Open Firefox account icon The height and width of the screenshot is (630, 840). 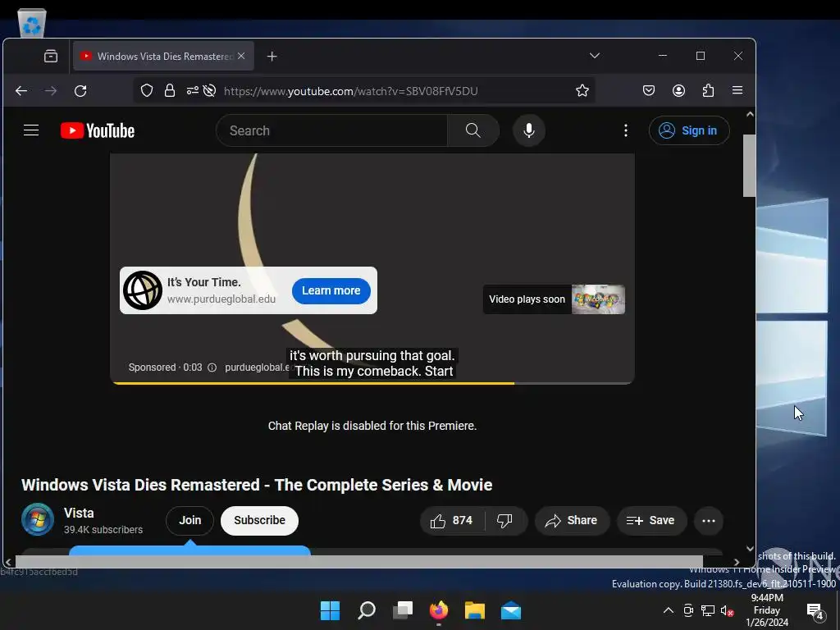point(678,90)
